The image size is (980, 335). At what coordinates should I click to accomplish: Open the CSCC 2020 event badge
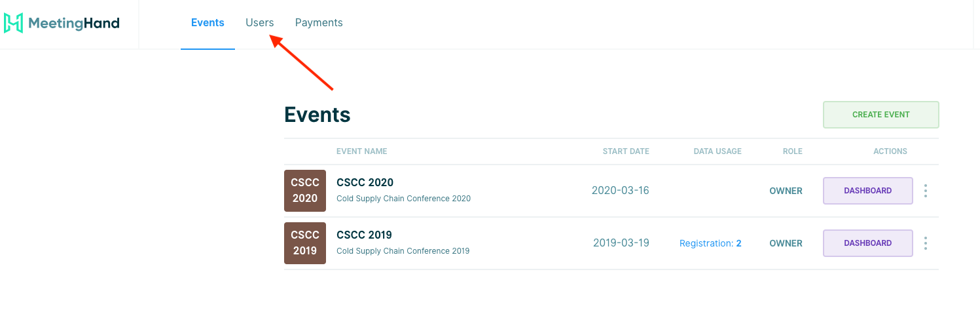click(x=305, y=191)
